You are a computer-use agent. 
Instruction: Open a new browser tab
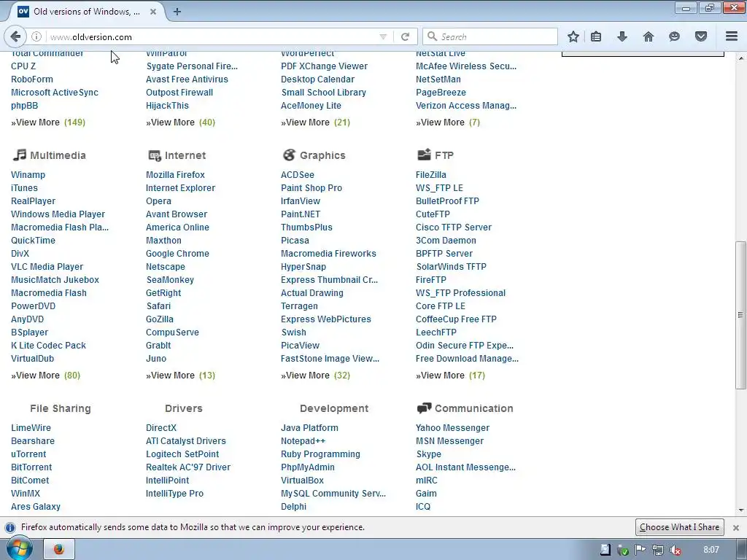point(177,12)
